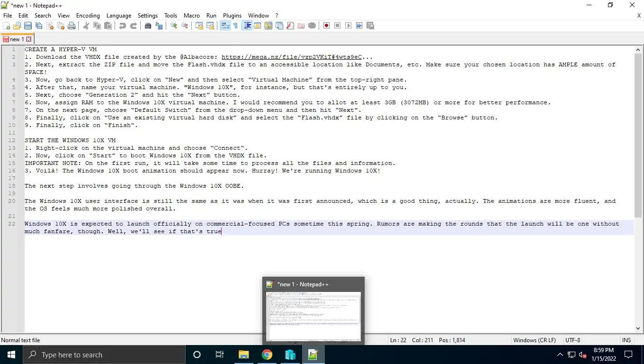Open the Plugins menu
Viewport: 644px width, 364px height.
click(232, 16)
